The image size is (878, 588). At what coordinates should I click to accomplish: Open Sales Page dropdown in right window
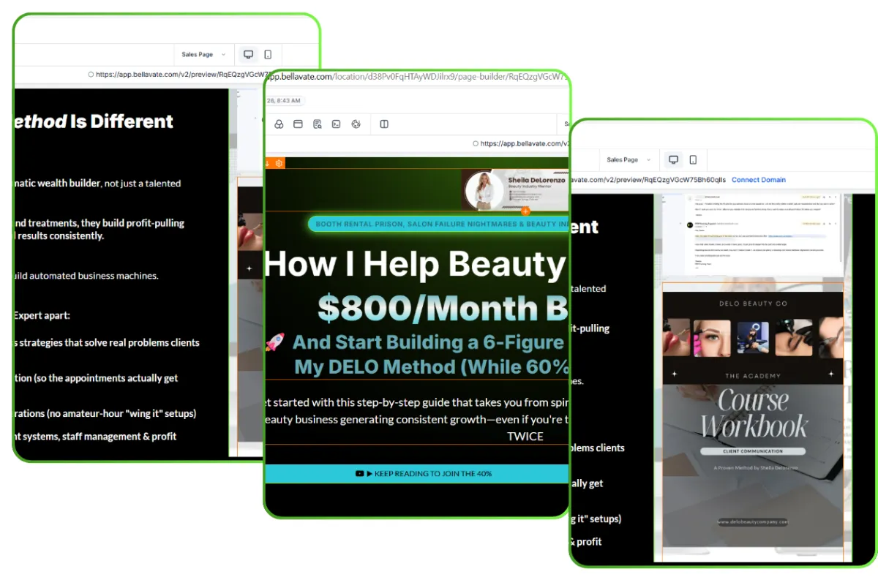(x=629, y=159)
